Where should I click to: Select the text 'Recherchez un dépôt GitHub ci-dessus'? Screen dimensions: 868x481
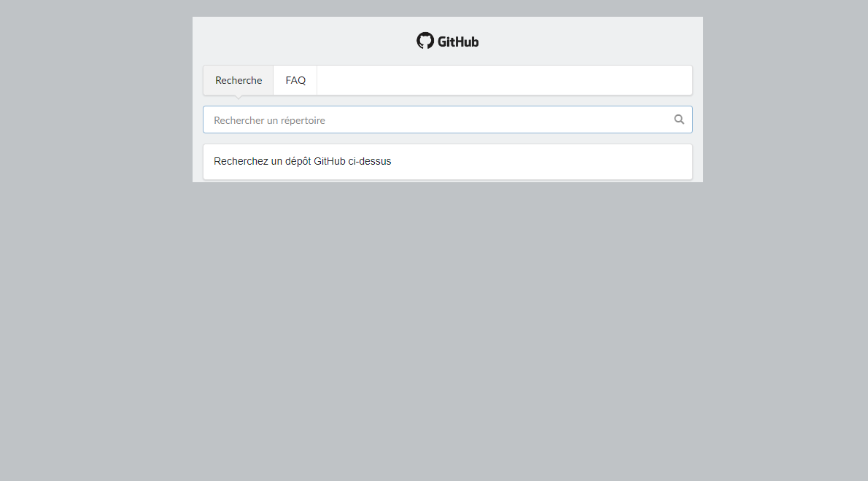[302, 162]
